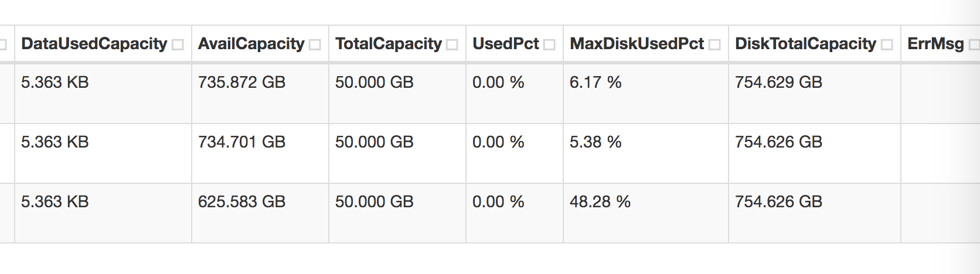980x274 pixels.
Task: Select the 6.17 % MaxDiskUsedPct cell
Action: point(646,94)
